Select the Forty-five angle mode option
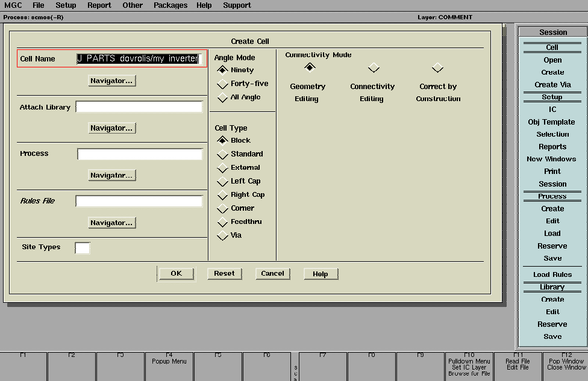This screenshot has width=588, height=381. 223,84
